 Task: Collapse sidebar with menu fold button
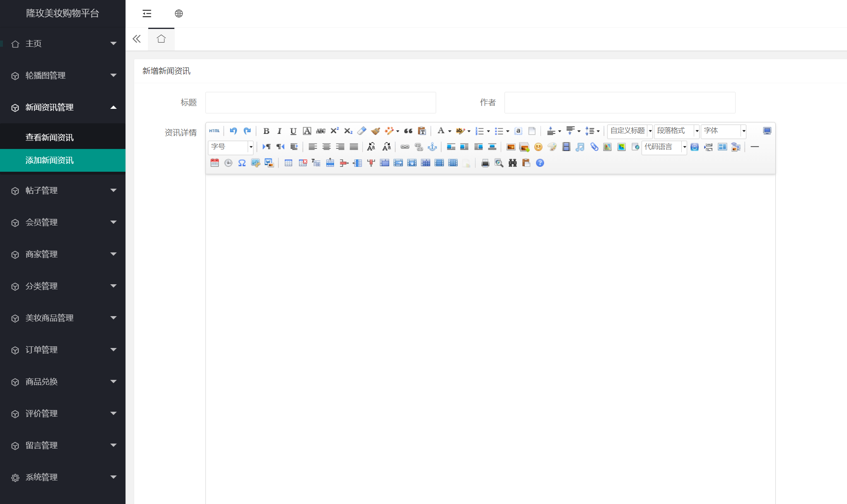(x=147, y=14)
